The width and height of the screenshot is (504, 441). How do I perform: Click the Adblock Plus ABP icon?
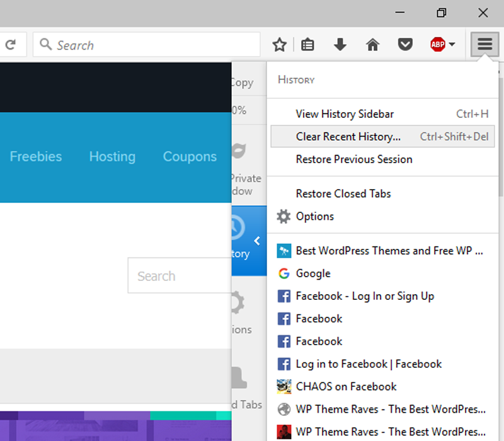(x=437, y=45)
